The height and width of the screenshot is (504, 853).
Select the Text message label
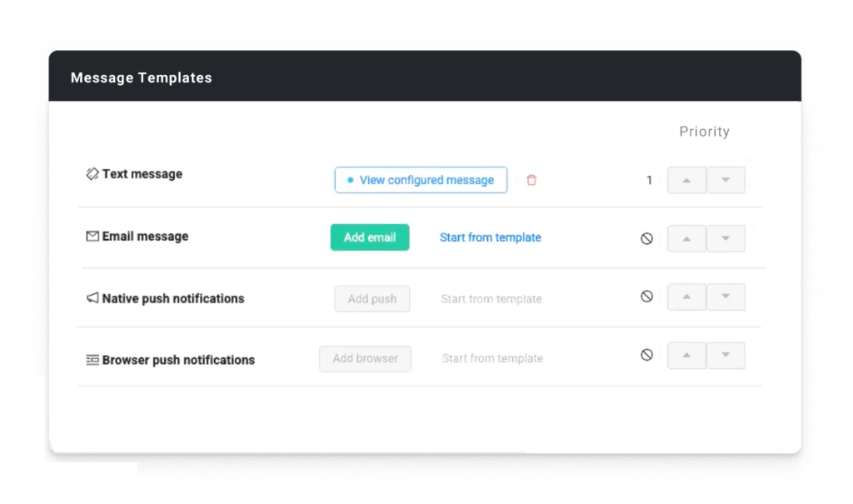pyautogui.click(x=142, y=174)
